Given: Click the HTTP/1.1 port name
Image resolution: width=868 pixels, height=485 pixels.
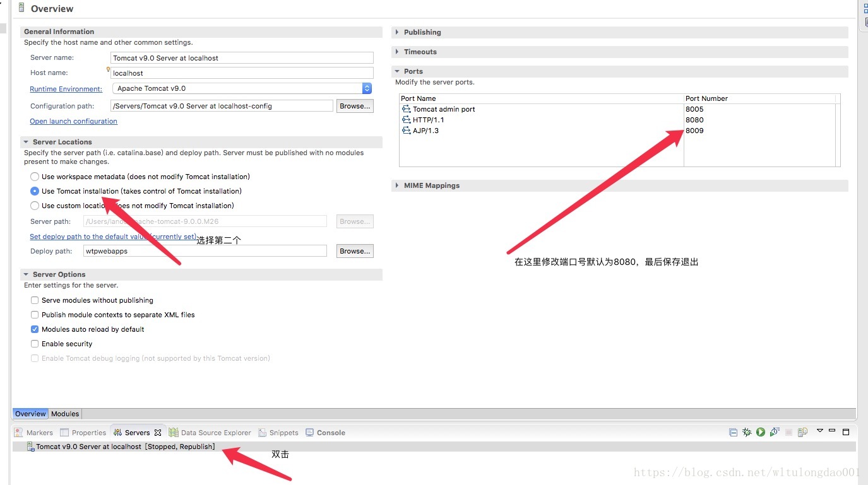Looking at the screenshot, I should [x=429, y=120].
